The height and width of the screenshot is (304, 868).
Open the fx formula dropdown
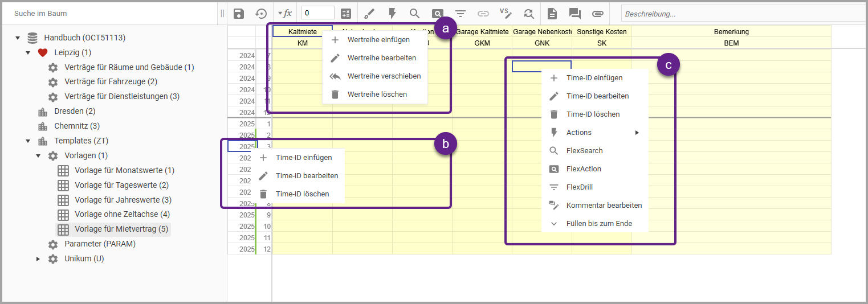click(284, 14)
